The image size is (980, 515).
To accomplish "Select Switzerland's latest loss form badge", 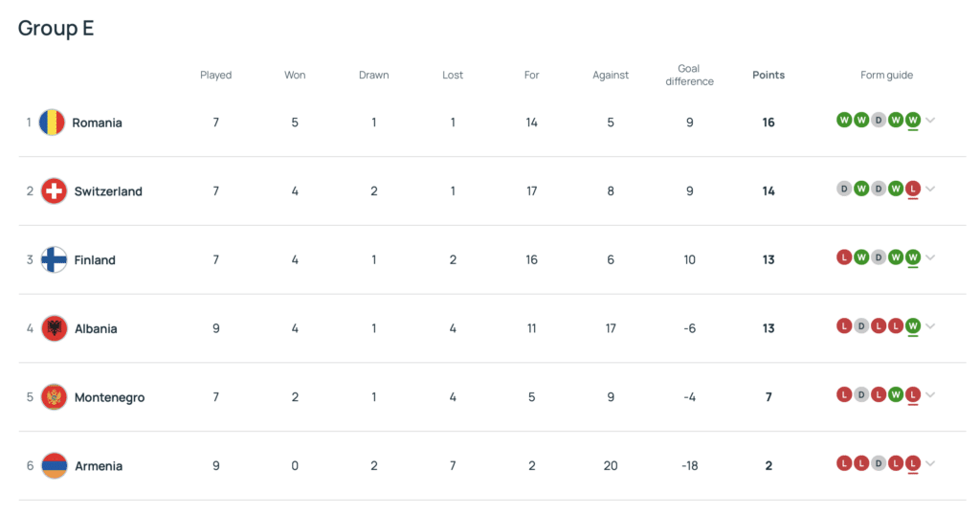I will pyautogui.click(x=913, y=189).
